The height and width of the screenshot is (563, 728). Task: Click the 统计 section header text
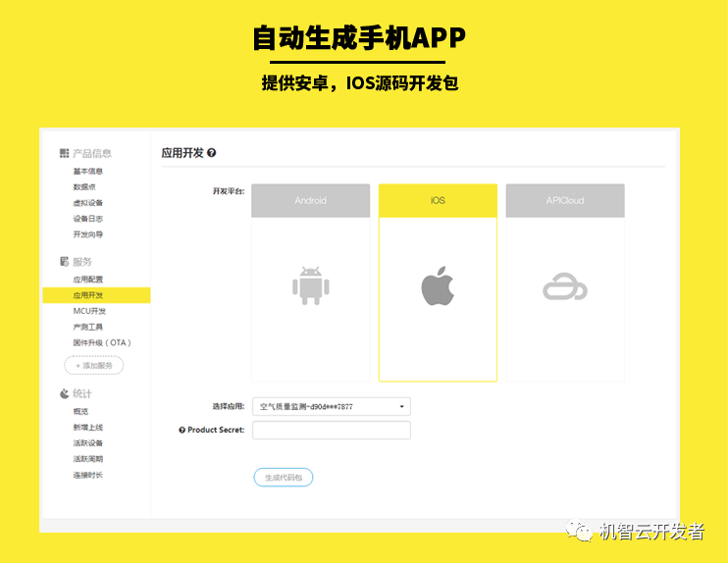tap(82, 393)
